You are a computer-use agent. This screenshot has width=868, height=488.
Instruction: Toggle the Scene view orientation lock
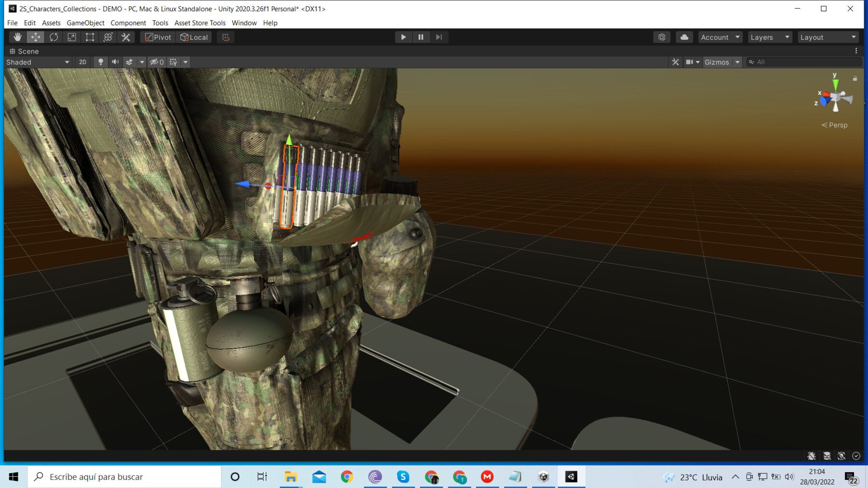click(x=855, y=79)
